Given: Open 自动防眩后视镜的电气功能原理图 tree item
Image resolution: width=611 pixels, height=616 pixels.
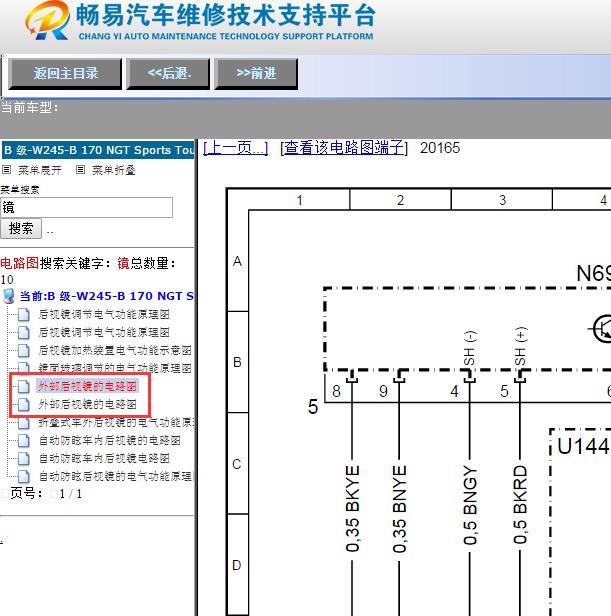Looking at the screenshot, I should 116,477.
